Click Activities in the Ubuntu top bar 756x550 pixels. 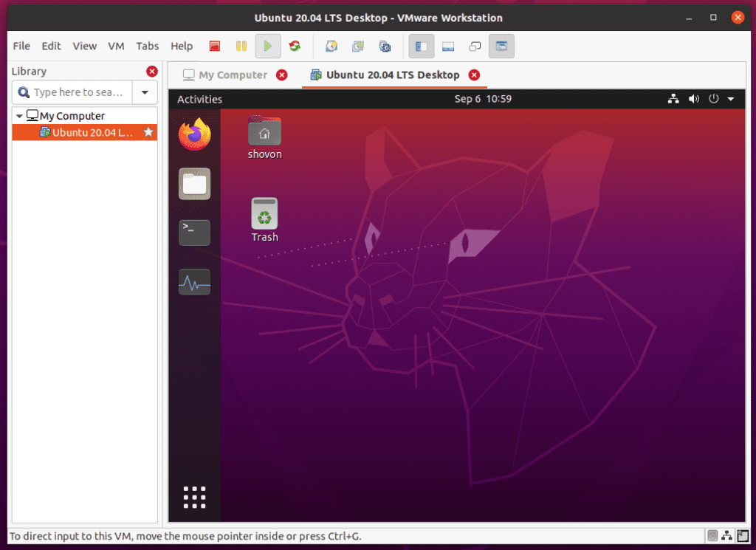click(201, 98)
